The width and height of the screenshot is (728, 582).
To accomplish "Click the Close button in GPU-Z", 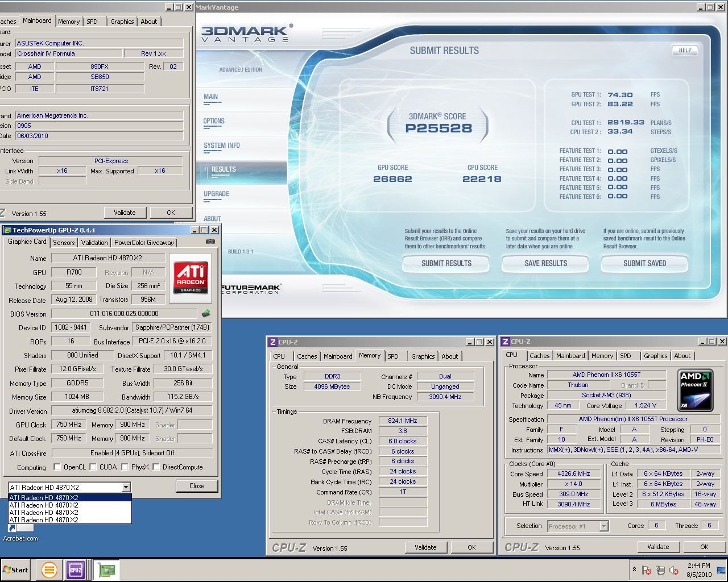I will (x=197, y=486).
